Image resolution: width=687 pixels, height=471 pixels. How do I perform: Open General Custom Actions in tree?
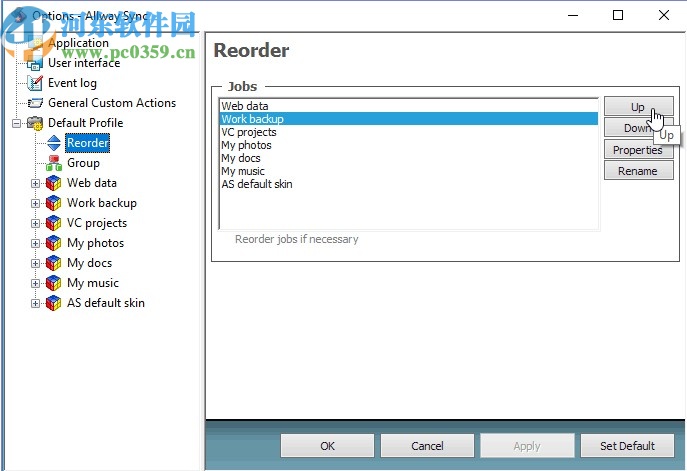[112, 103]
